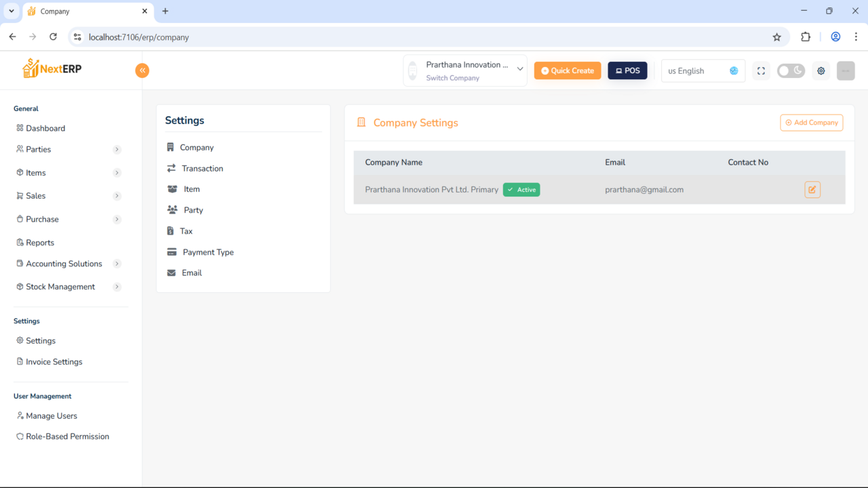The image size is (868, 488).
Task: Open the Chrome profile icon
Action: pyautogui.click(x=835, y=37)
